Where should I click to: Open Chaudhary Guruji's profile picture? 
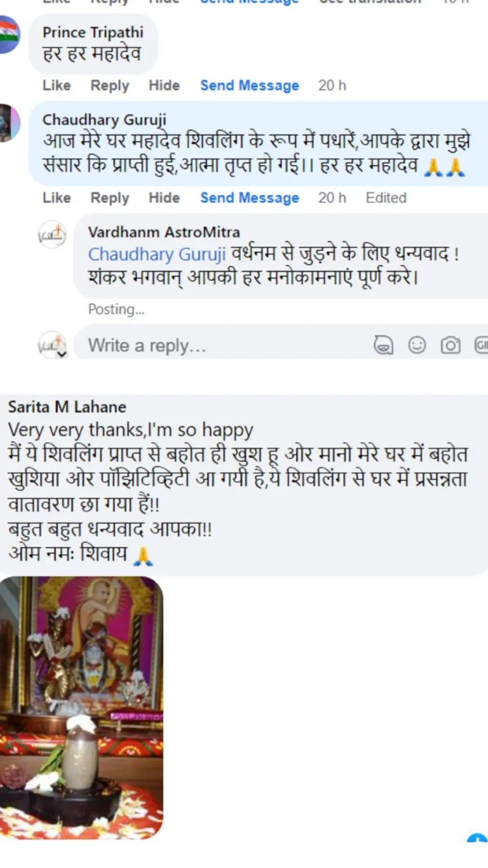9,122
